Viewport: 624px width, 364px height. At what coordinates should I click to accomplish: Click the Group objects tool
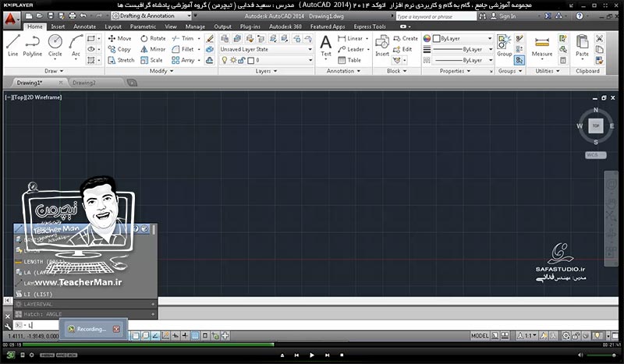tap(504, 46)
